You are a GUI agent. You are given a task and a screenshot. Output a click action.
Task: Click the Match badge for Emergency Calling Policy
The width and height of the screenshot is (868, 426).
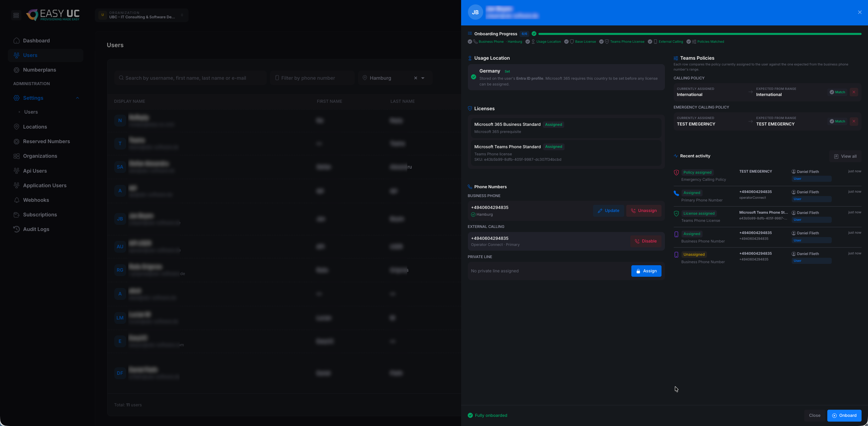[837, 121]
